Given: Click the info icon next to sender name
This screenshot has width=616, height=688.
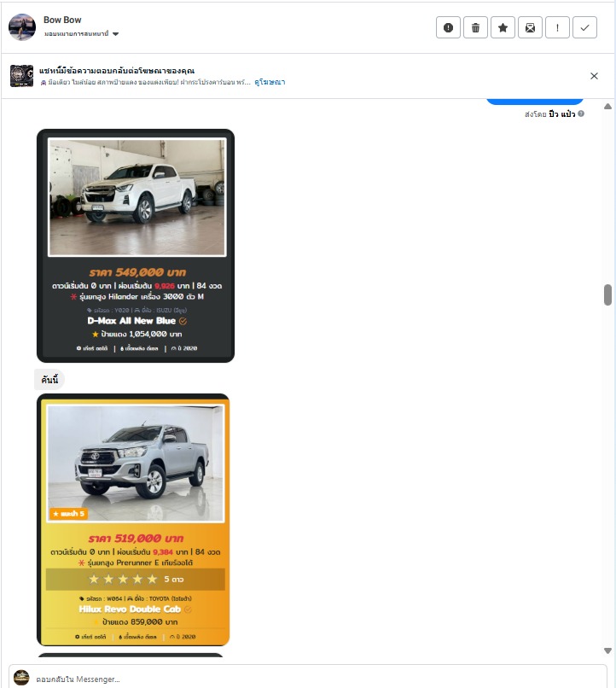Looking at the screenshot, I should click(x=581, y=114).
